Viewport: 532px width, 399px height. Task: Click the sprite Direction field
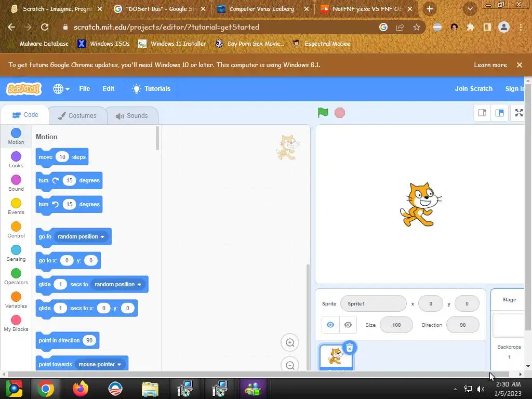463,325
